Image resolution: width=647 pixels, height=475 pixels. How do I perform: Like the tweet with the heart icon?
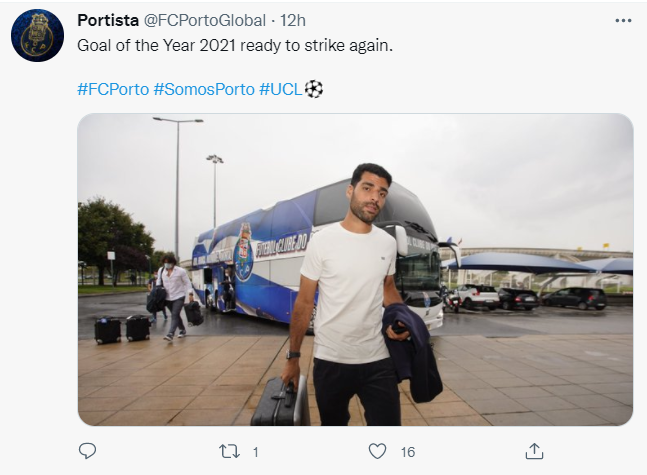coord(377,452)
